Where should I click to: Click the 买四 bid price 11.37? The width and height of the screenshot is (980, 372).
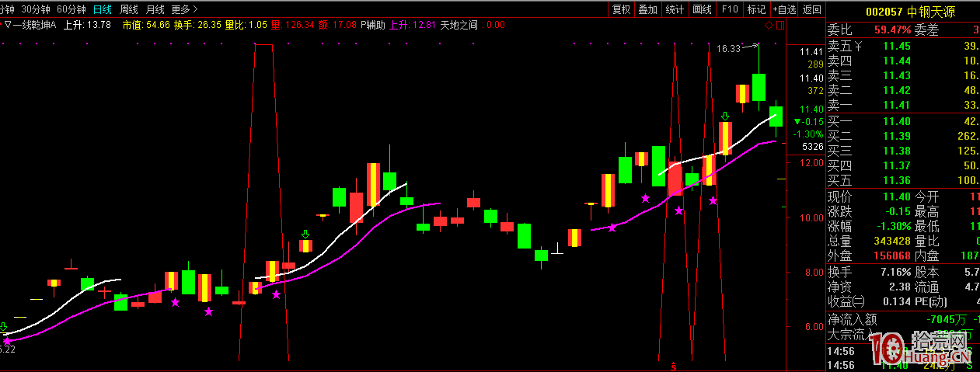(896, 165)
